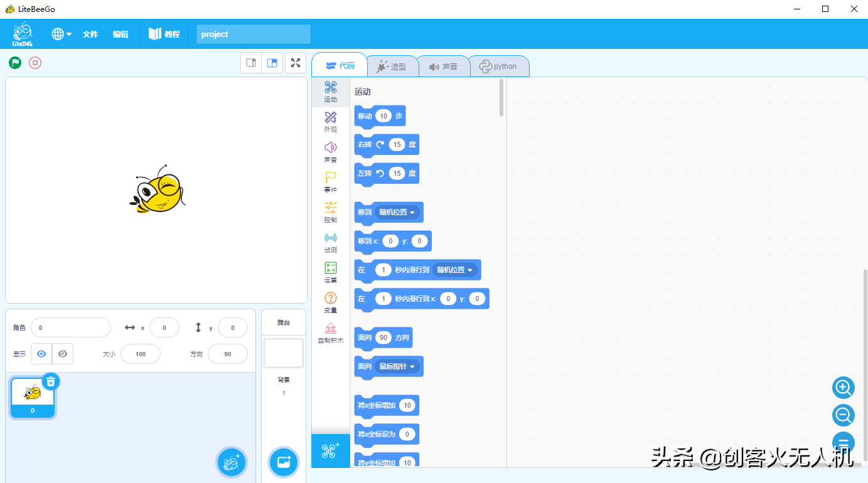Click the add sprite button

[232, 462]
